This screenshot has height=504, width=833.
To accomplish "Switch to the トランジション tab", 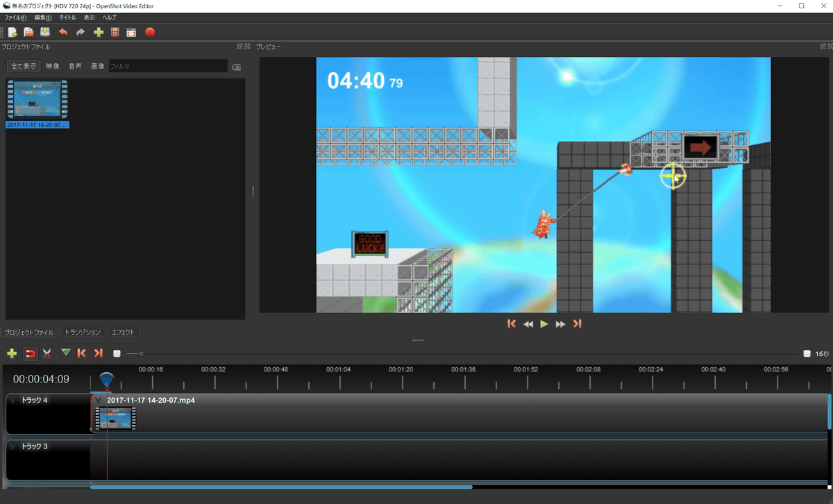I will pos(83,332).
